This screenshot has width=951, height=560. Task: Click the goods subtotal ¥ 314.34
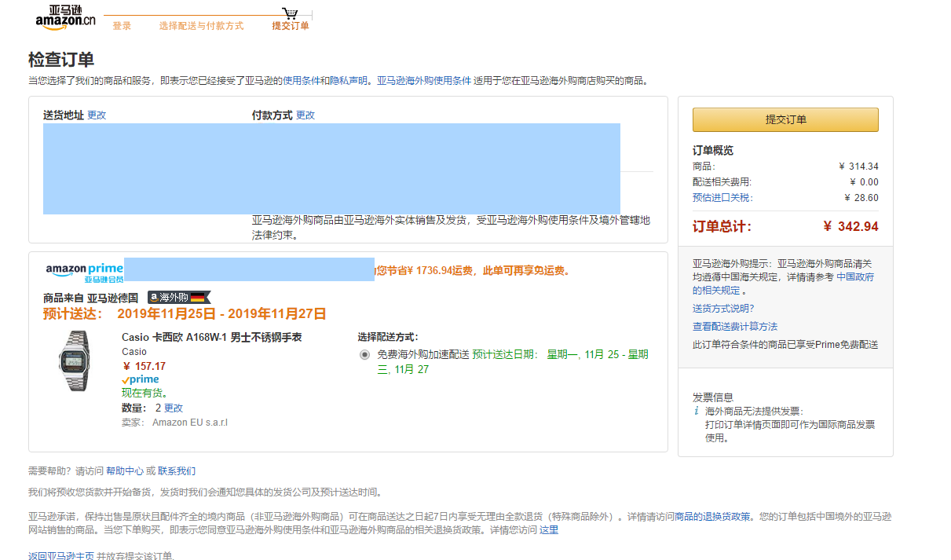(x=858, y=167)
